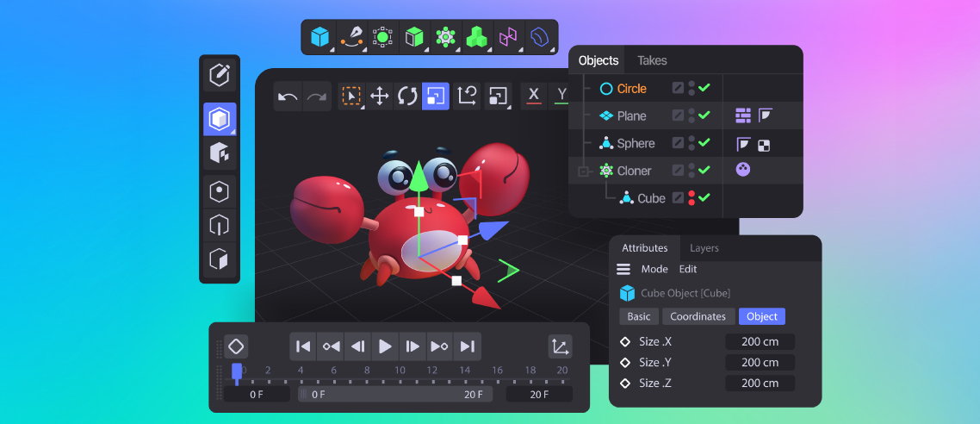The image size is (980, 424).
Task: Toggle X axis lock
Action: [x=534, y=97]
